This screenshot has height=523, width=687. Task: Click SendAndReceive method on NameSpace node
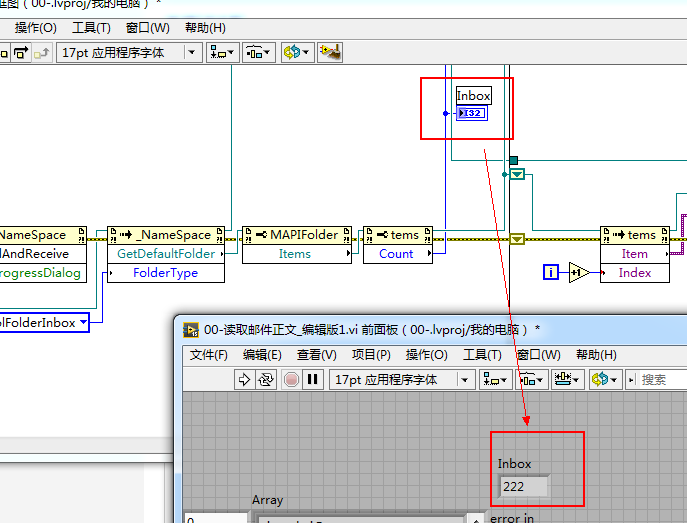tap(43, 254)
